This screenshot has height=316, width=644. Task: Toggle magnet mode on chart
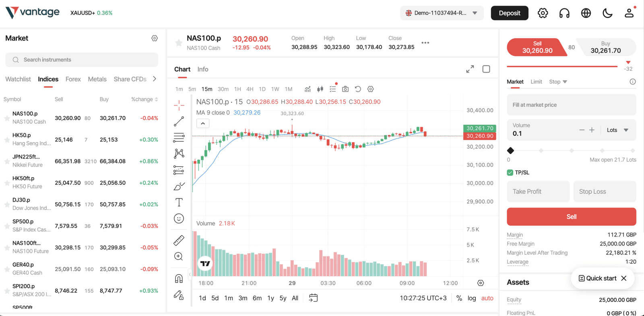(179, 278)
